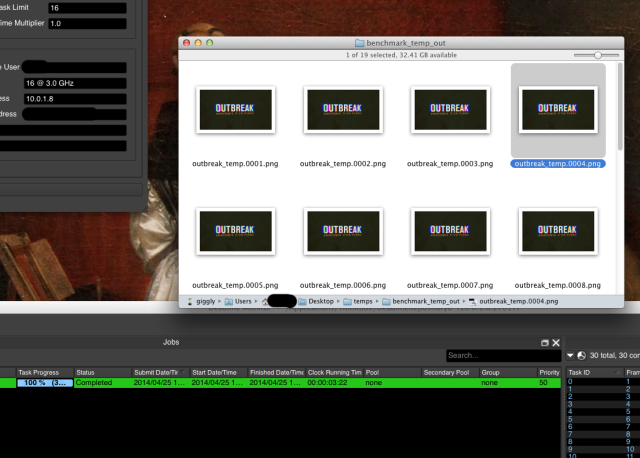The image size is (640, 458).
Task: Close the Jobs panel with the X icon
Action: [x=556, y=343]
